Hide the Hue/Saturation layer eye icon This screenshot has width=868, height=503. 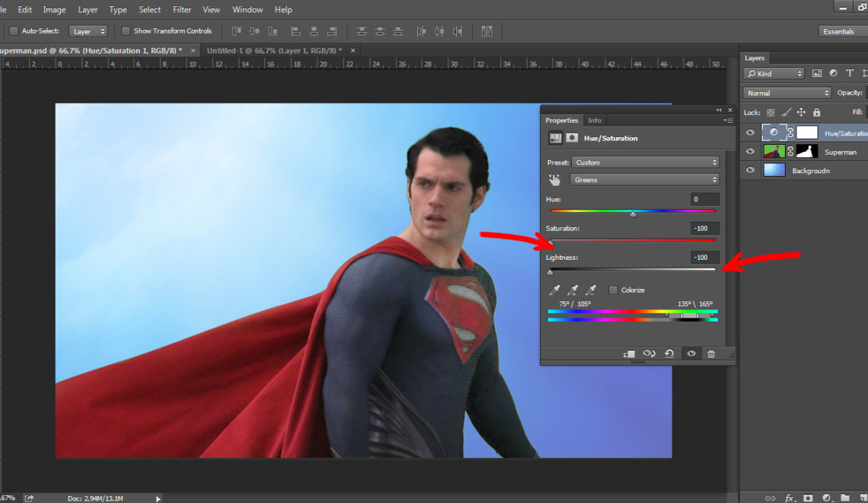[x=750, y=133]
